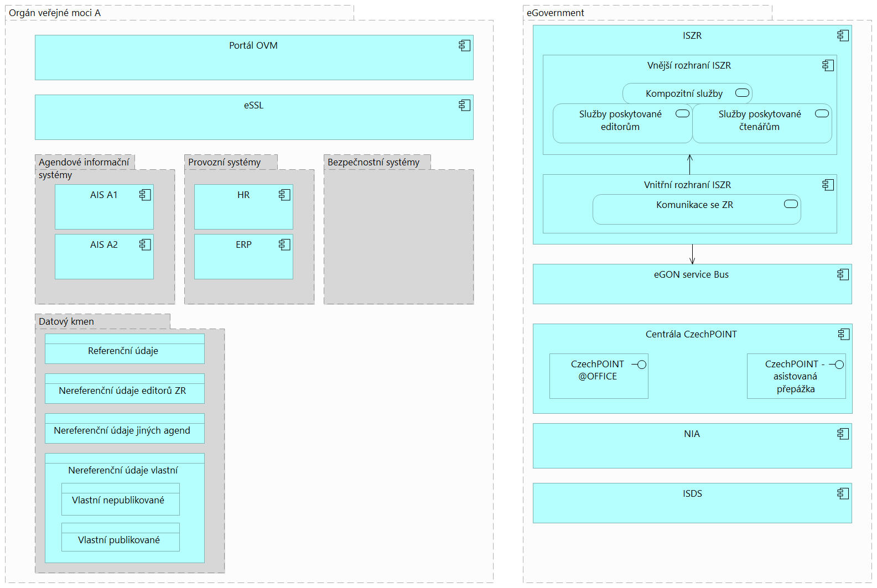This screenshot has width=877, height=588.
Task: Click component icon on eGON service Bus
Action: tap(843, 274)
